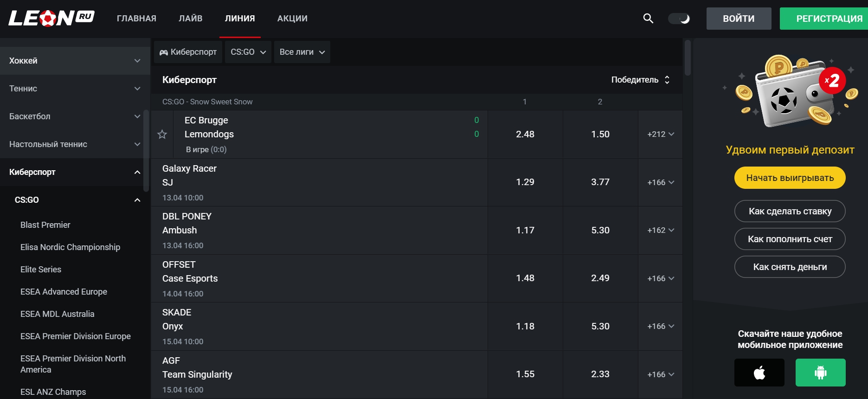
Task: Download the iOS Apple app
Action: 759,373
